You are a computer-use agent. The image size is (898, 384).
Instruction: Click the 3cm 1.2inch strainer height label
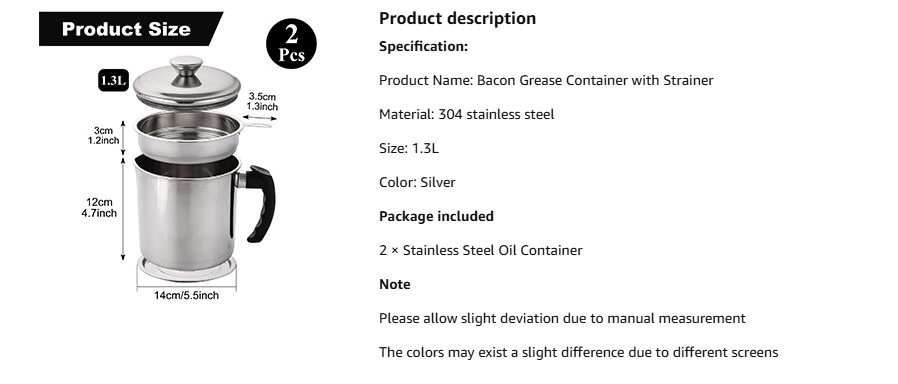pyautogui.click(x=103, y=136)
